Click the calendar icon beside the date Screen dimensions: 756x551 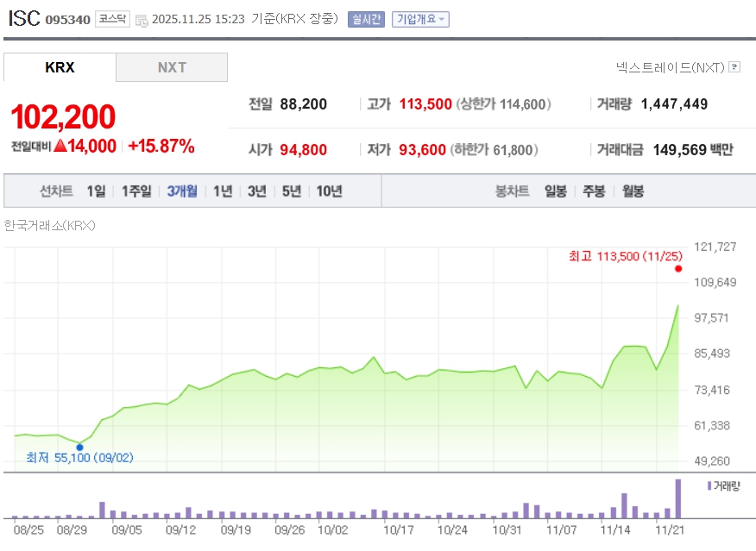pyautogui.click(x=142, y=20)
